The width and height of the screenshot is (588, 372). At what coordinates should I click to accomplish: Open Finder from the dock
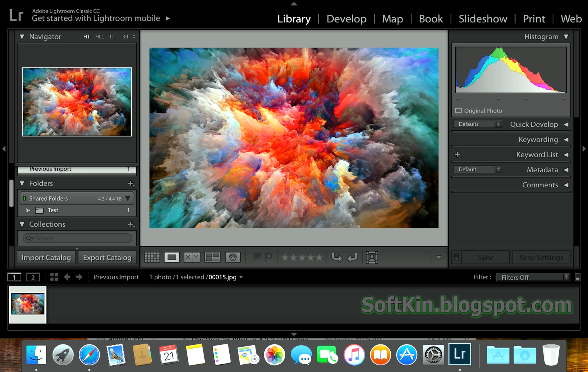[36, 355]
